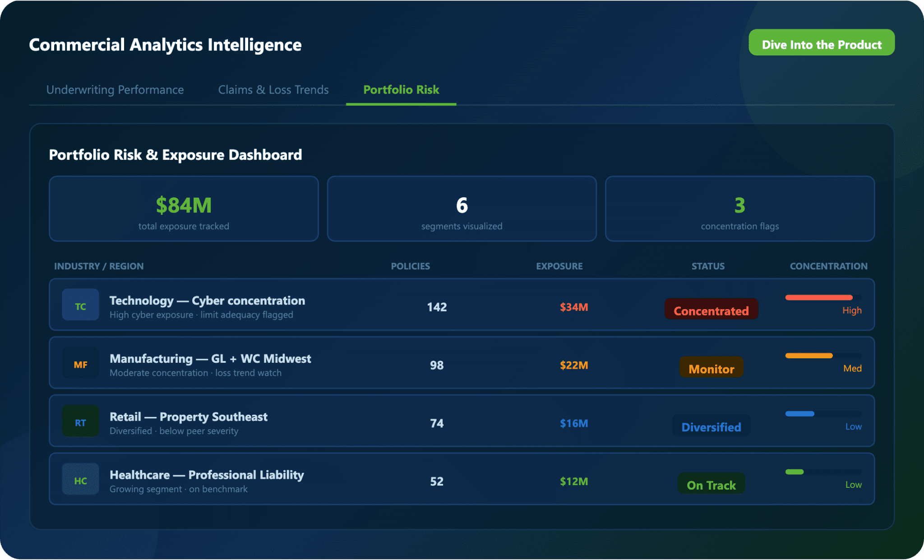Open the 3 concentration flags card

tap(739, 209)
